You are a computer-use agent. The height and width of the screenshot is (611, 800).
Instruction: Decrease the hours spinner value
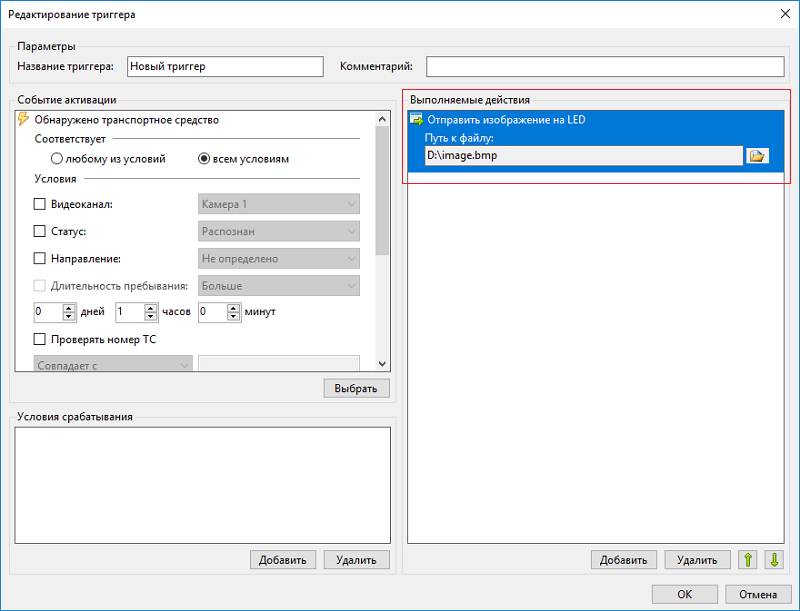(x=151, y=316)
